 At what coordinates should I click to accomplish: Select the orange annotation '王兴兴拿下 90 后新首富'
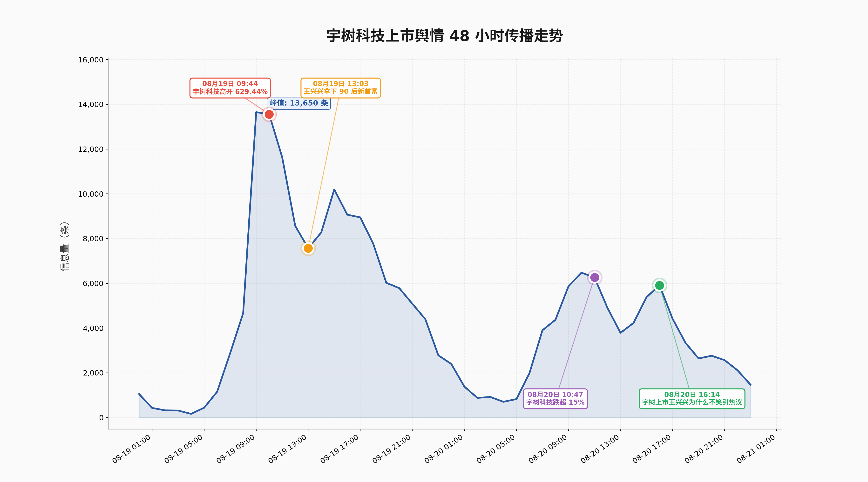tap(341, 88)
